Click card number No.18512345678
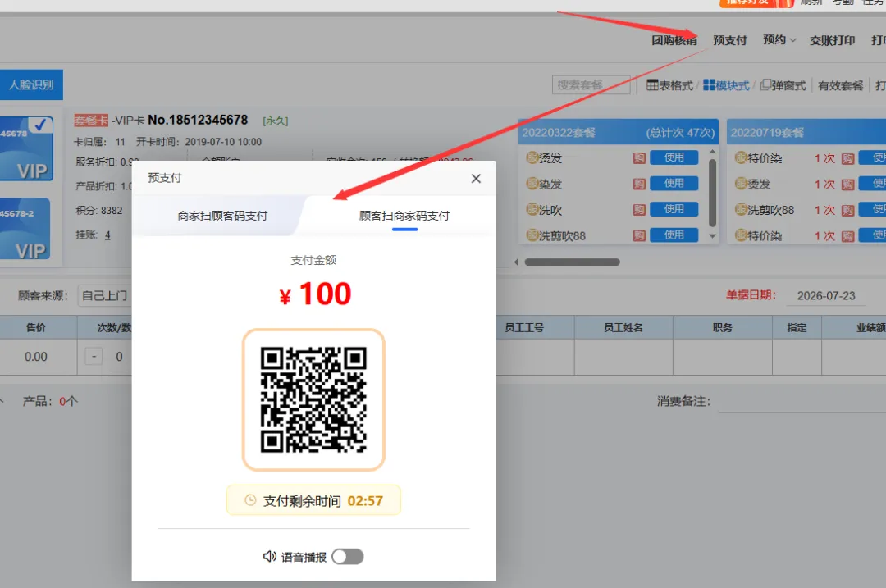 [x=198, y=120]
